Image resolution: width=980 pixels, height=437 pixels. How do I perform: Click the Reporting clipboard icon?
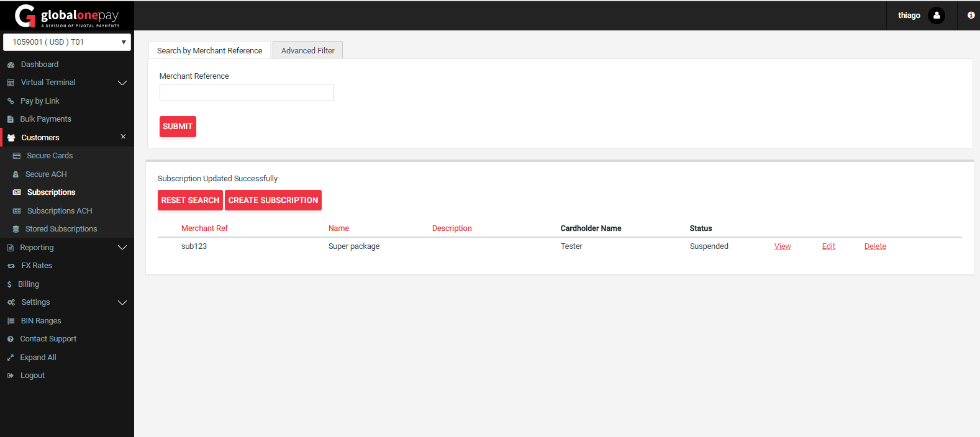[11, 248]
